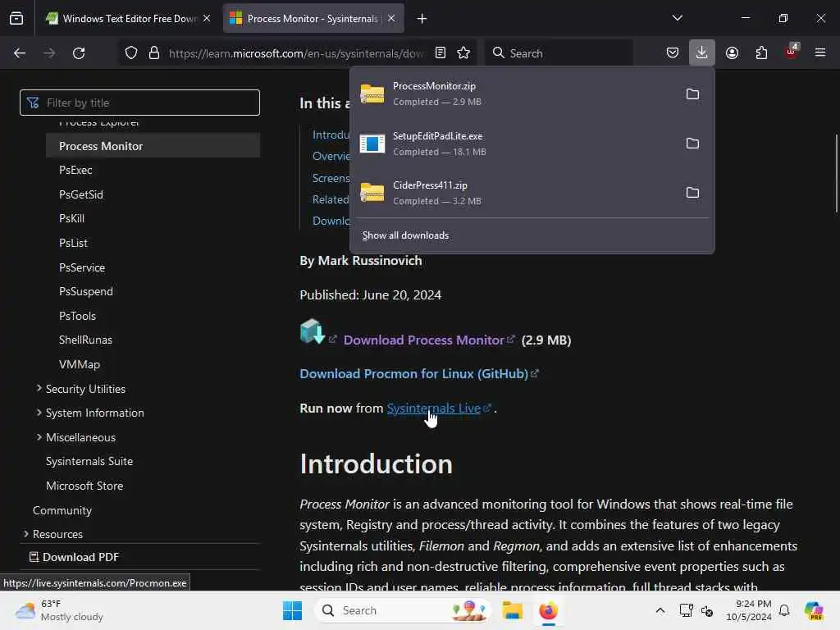The width and height of the screenshot is (840, 630).
Task: Open Download Procmon for Linux (GitHub)
Action: (414, 374)
